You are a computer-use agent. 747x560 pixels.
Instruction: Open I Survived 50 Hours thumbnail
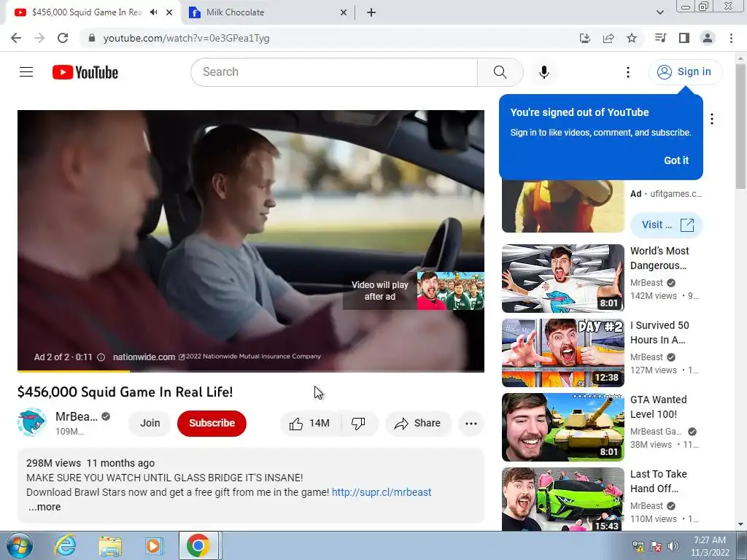click(x=562, y=353)
